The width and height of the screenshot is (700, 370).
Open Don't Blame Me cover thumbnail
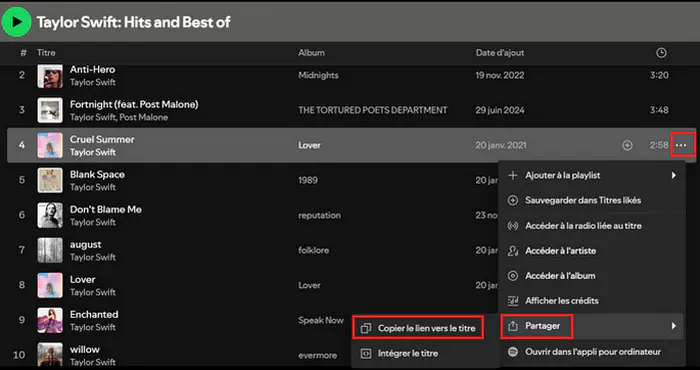[x=50, y=215]
